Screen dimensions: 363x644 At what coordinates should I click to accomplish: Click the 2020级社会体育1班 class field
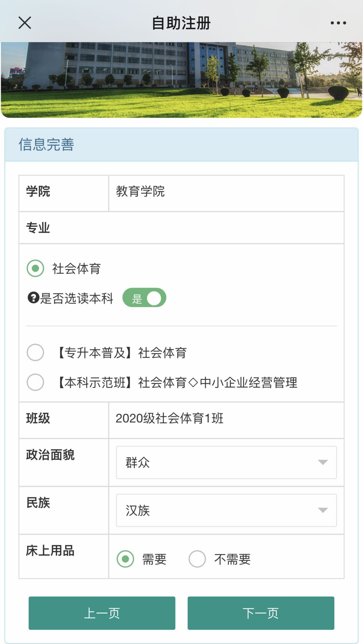point(226,419)
